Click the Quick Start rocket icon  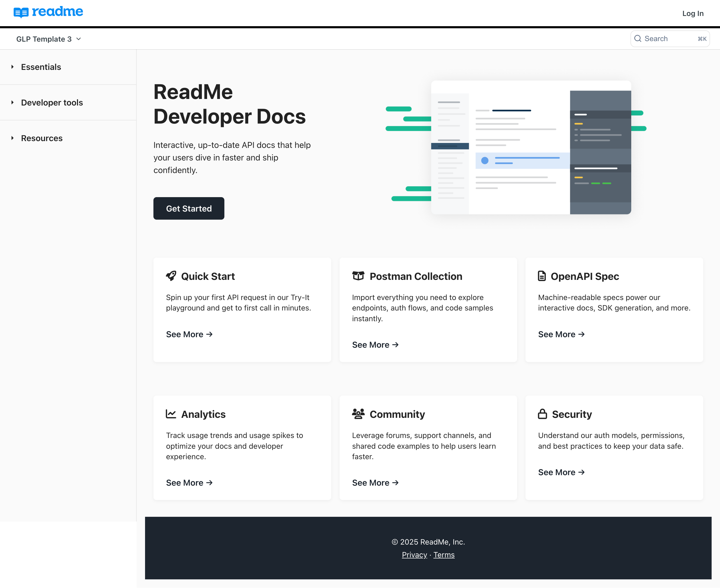coord(171,276)
